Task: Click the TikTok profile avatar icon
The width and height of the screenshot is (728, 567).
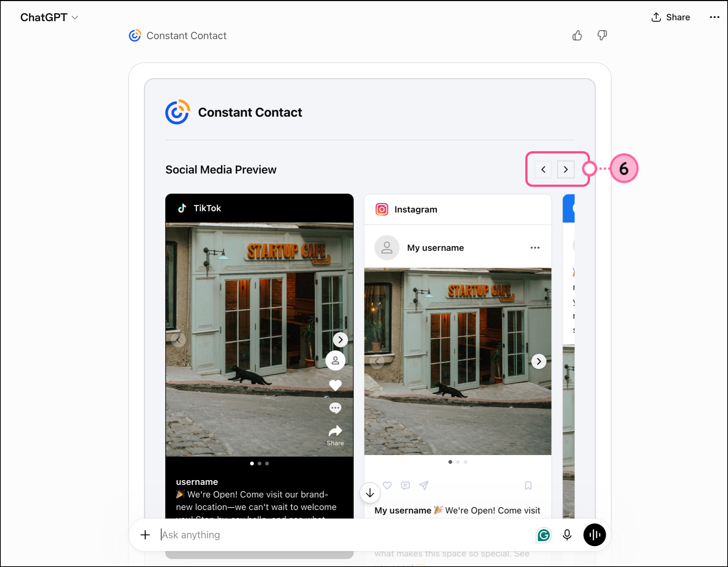Action: (335, 361)
